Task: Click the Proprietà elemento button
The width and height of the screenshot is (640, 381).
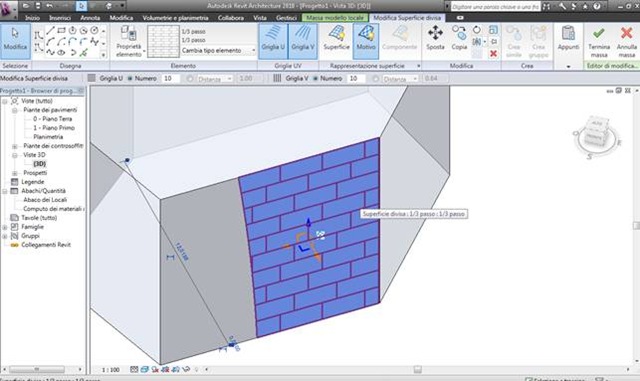Action: (129, 41)
